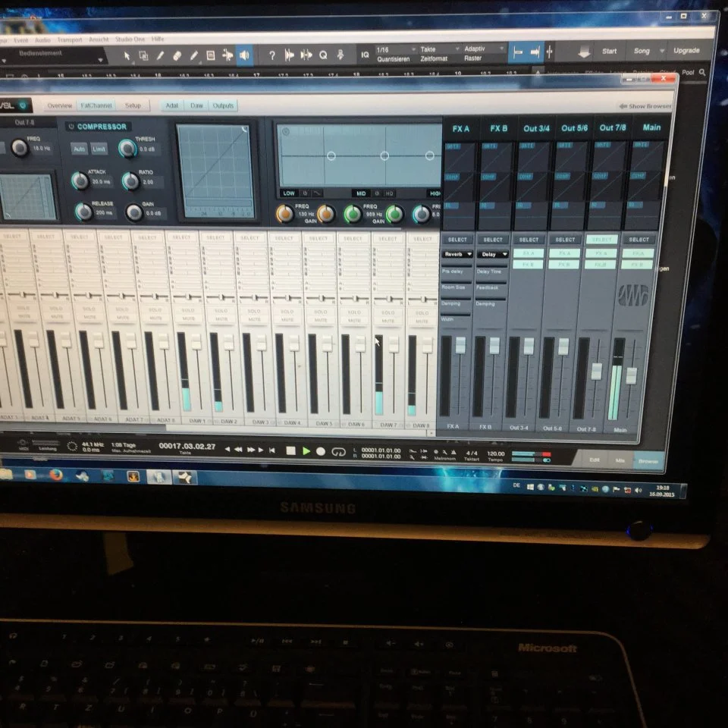Click the question mark help icon
728x728 pixels.
(x=272, y=55)
